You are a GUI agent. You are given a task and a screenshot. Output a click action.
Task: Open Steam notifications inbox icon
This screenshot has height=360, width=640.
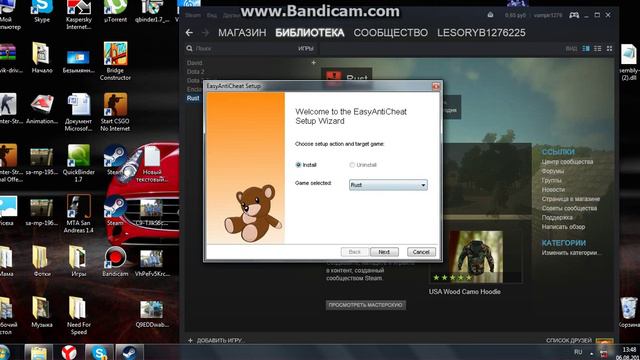point(490,15)
